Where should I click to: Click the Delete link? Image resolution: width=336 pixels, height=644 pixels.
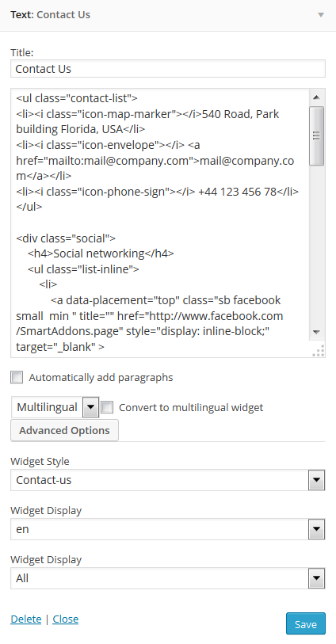(26, 619)
